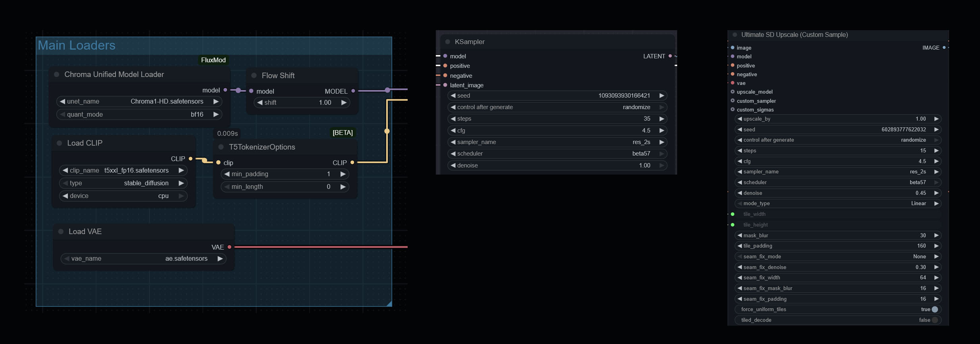Decrease the seam_fix_denoise value
Screen dimensions: 980x344
739,267
